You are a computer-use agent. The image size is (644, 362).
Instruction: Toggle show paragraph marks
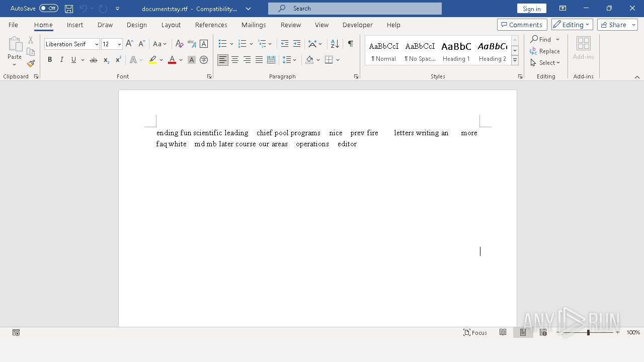(351, 44)
